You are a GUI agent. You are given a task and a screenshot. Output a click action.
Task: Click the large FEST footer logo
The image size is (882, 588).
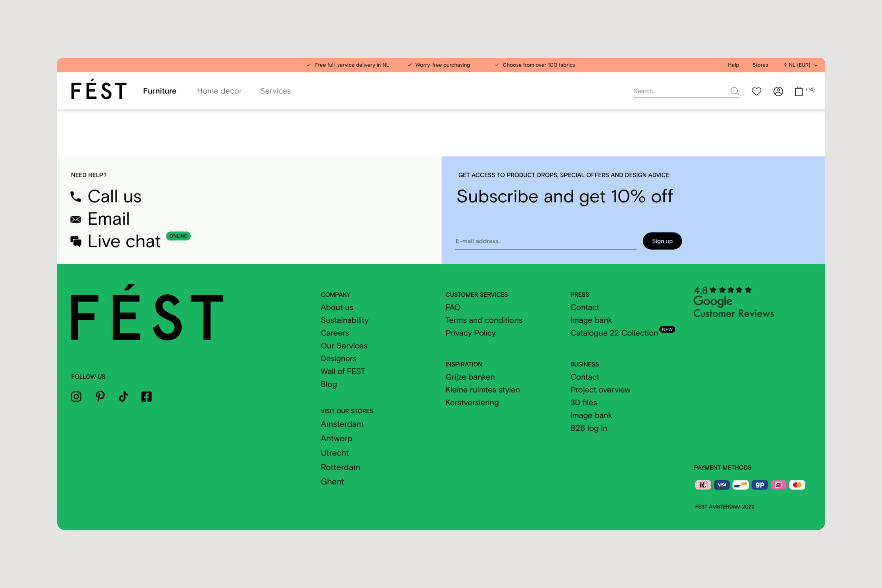[x=147, y=312]
